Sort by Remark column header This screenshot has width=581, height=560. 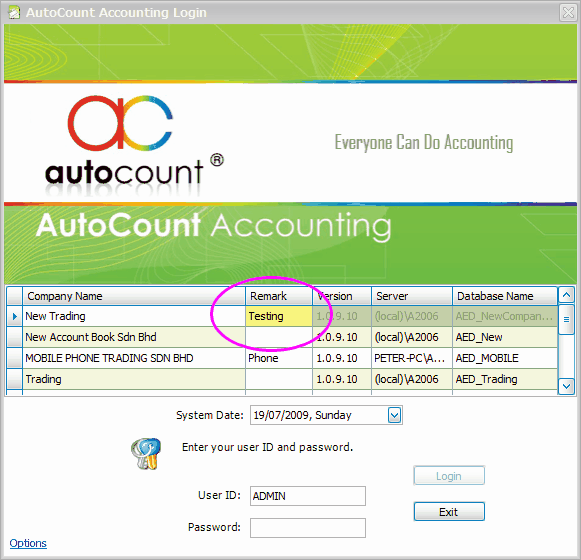point(279,296)
